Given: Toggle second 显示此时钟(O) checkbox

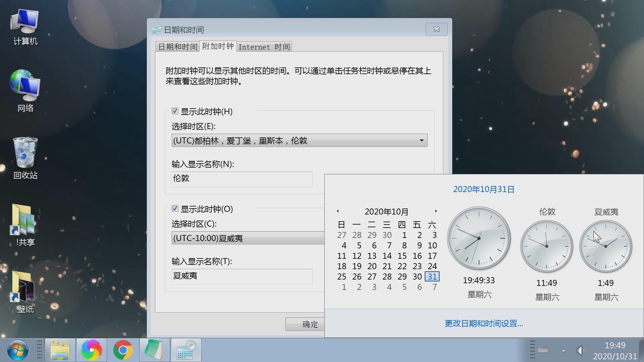Looking at the screenshot, I should tap(175, 208).
